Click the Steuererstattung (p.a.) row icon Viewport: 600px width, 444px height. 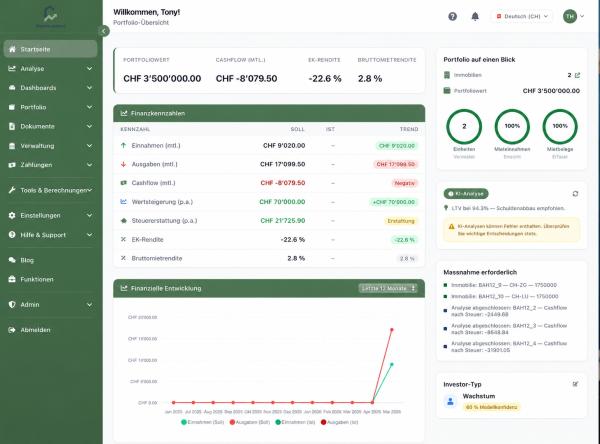click(x=123, y=221)
